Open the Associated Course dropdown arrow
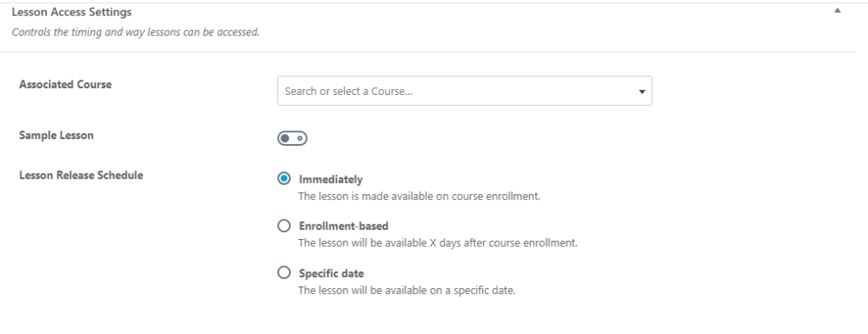Viewport: 868px width, 334px height. 642,92
